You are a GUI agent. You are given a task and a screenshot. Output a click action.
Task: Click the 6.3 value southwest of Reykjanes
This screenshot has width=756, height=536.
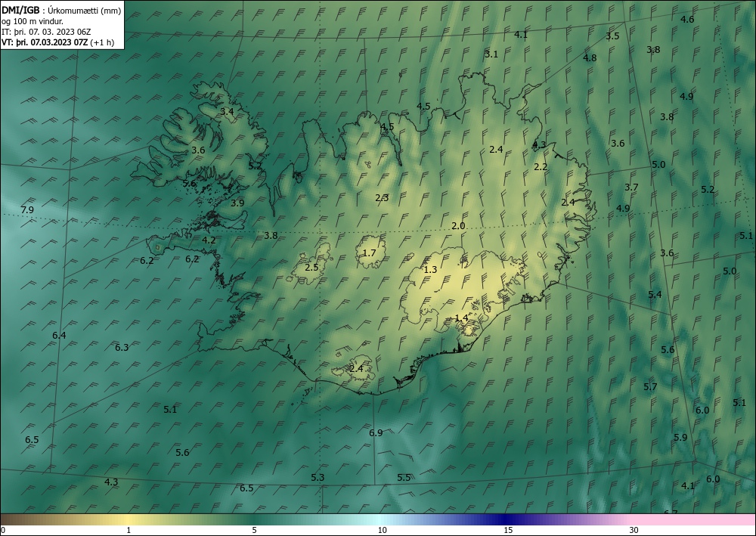pyautogui.click(x=122, y=347)
